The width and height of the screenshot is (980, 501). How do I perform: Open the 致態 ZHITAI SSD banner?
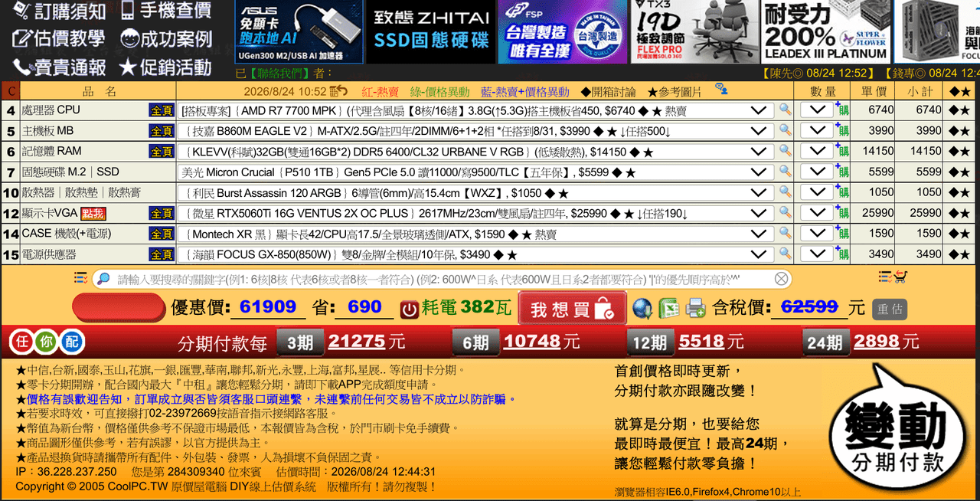click(430, 31)
